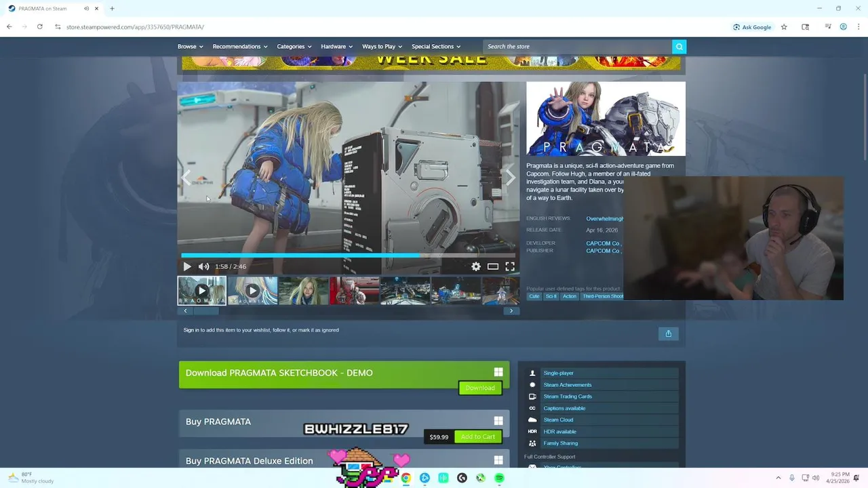The image size is (868, 488).
Task: Open Family Sharing link
Action: tap(561, 443)
